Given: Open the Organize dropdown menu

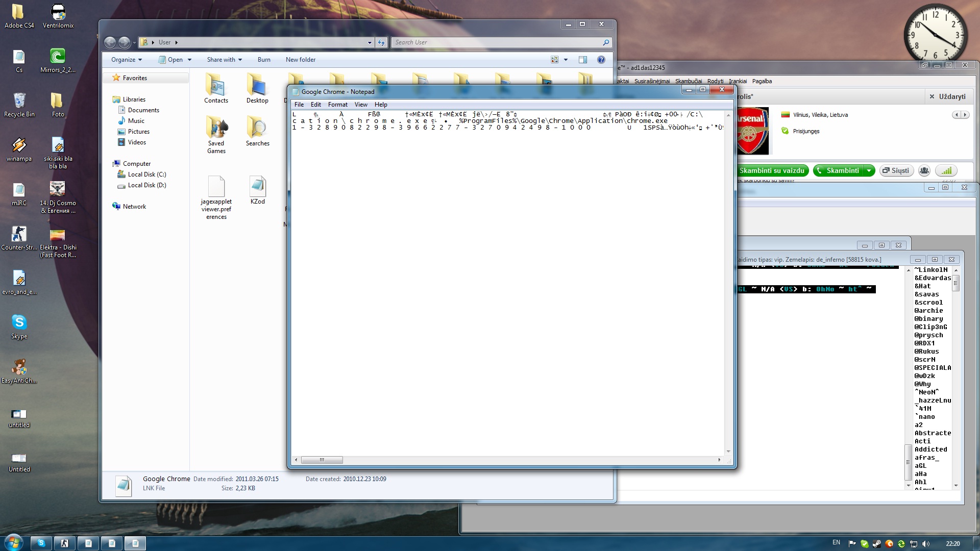Looking at the screenshot, I should [x=127, y=60].
